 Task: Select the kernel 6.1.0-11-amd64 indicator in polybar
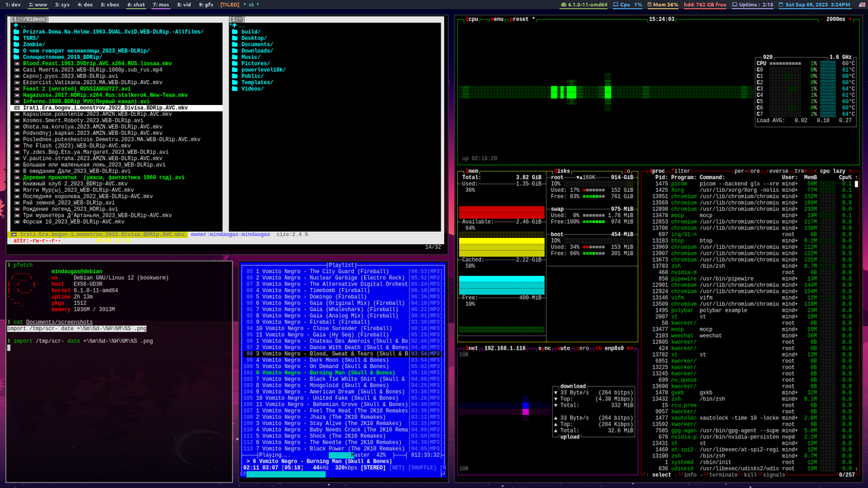coord(583,4)
